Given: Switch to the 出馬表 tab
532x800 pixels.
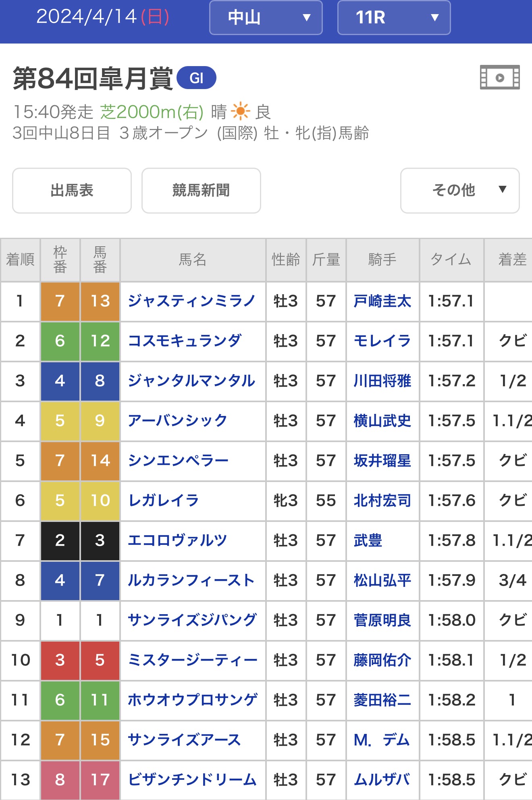Looking at the screenshot, I should [72, 190].
